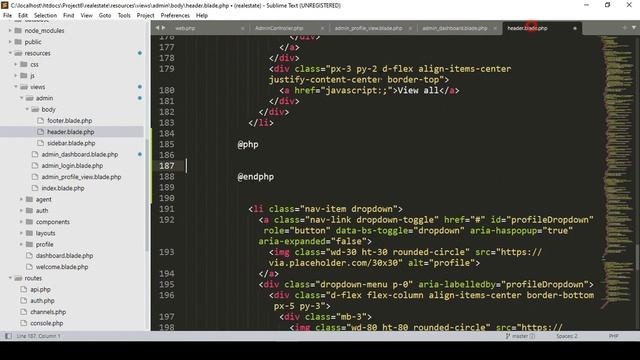640x360 pixels.
Task: Click line number 191 in gutter
Action: pyautogui.click(x=167, y=209)
